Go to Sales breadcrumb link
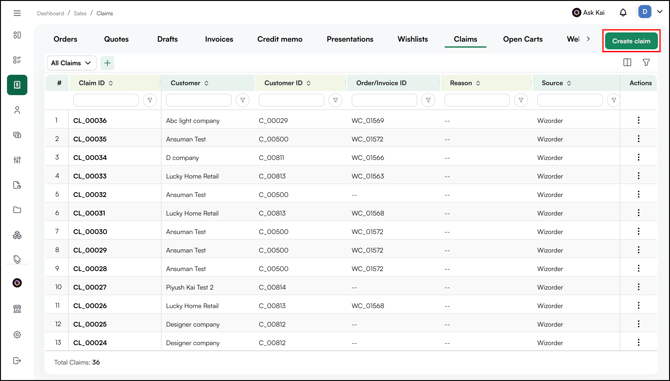This screenshot has height=381, width=670. coord(80,13)
